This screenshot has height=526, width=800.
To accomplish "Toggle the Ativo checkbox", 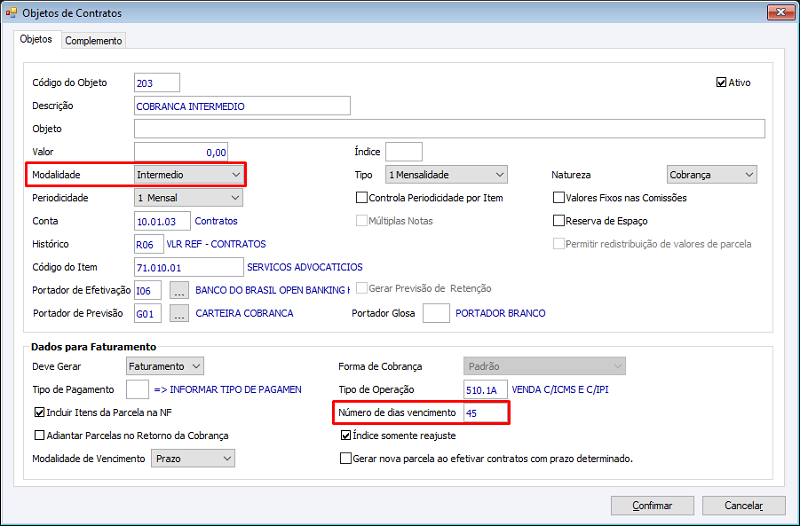I will tap(721, 82).
